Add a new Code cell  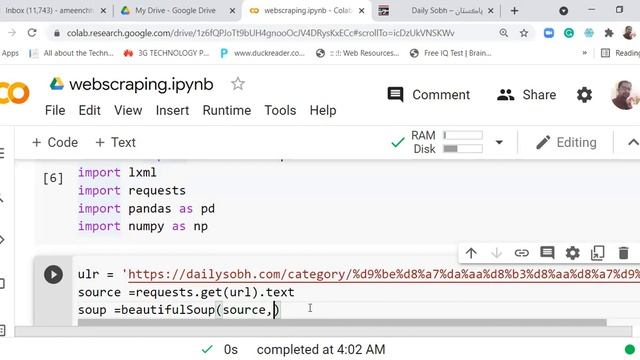point(55,142)
